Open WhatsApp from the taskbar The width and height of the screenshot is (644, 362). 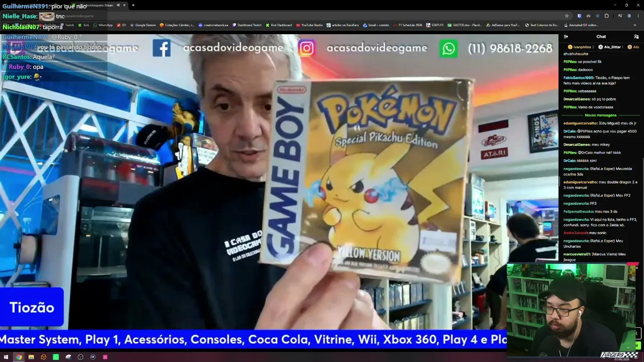click(56, 357)
